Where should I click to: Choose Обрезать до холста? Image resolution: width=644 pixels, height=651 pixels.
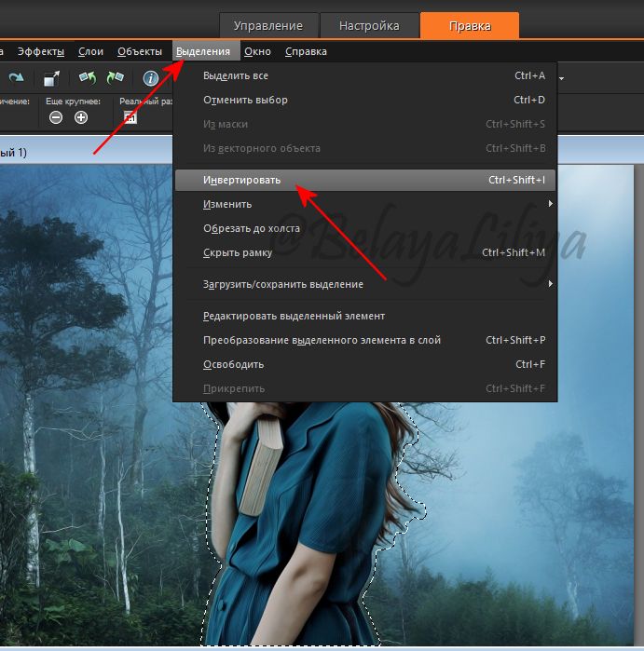365,228
